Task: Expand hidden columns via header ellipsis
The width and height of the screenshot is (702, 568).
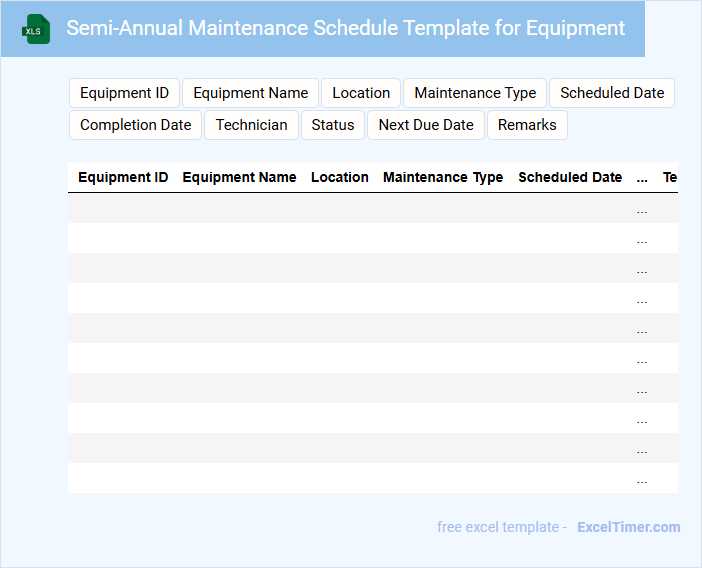Action: pos(642,177)
